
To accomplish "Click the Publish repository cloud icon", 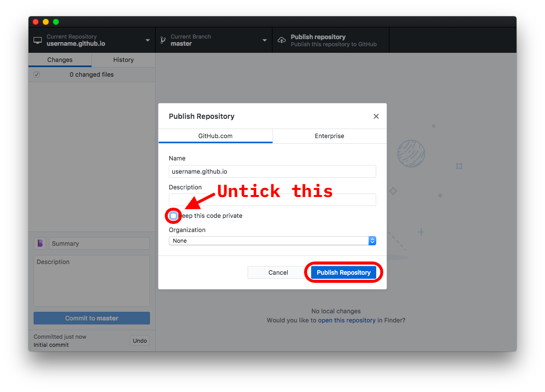I will pos(281,40).
